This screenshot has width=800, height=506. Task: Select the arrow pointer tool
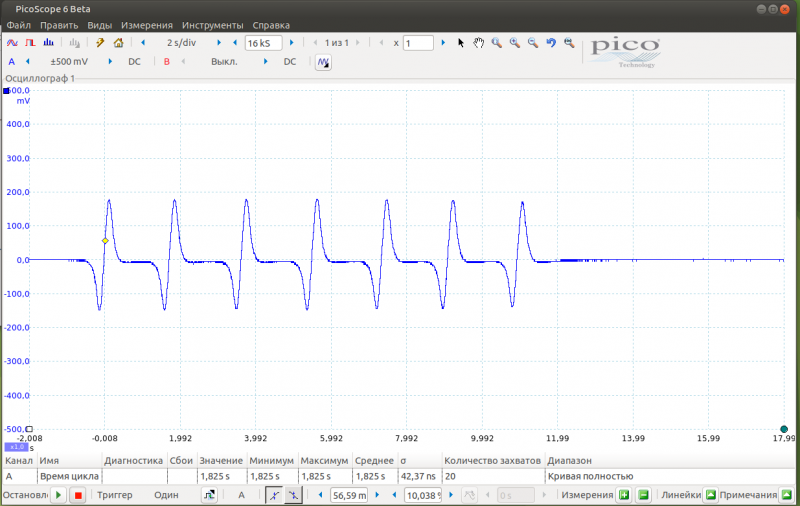point(461,43)
